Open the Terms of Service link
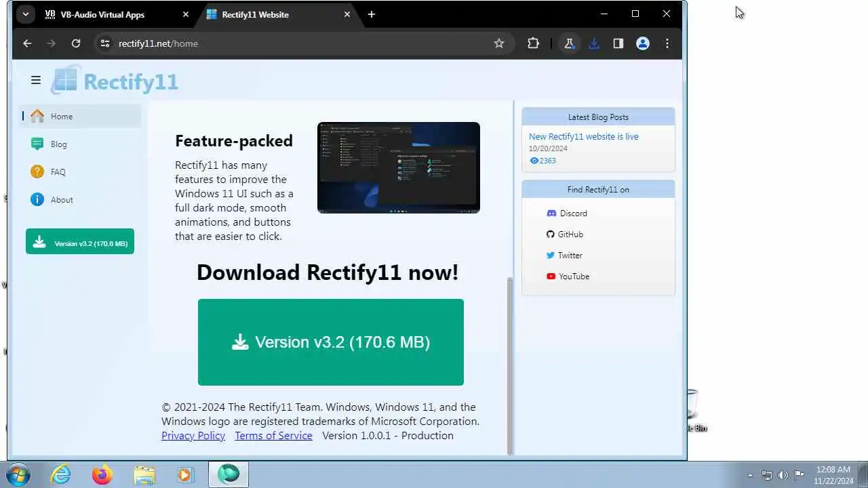This screenshot has width=868, height=488. click(273, 436)
